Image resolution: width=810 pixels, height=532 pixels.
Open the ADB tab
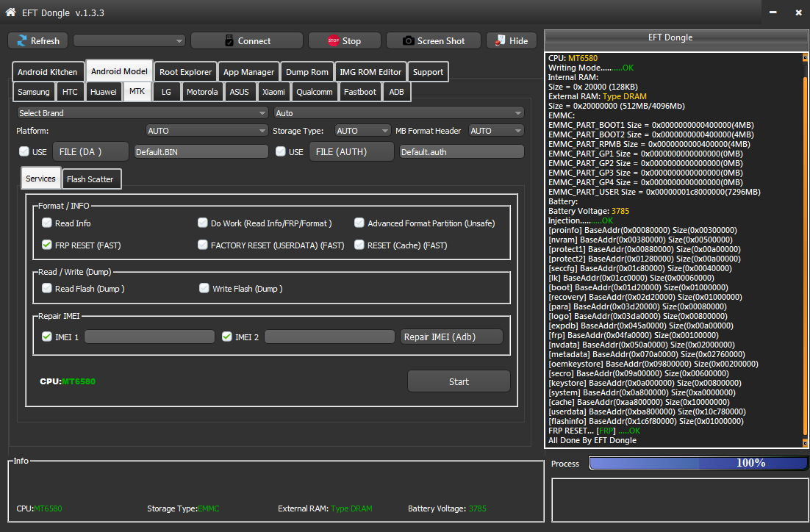point(396,92)
